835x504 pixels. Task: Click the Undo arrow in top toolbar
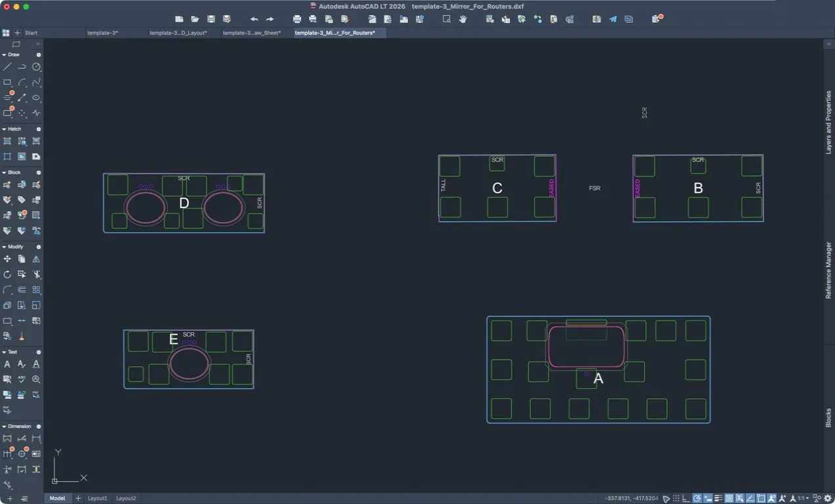254,19
